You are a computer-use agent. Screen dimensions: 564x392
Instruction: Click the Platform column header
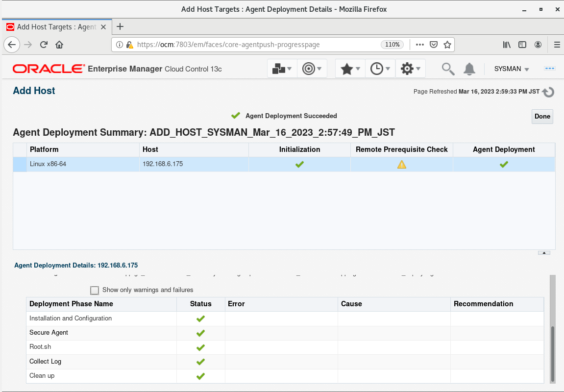83,149
